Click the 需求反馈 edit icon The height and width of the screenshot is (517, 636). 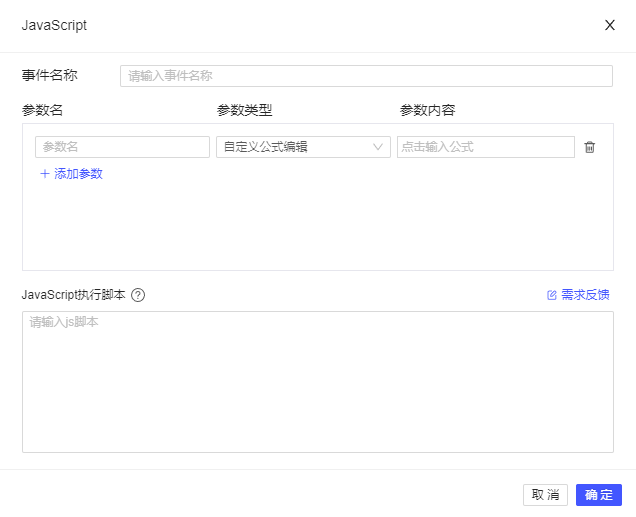click(x=552, y=295)
